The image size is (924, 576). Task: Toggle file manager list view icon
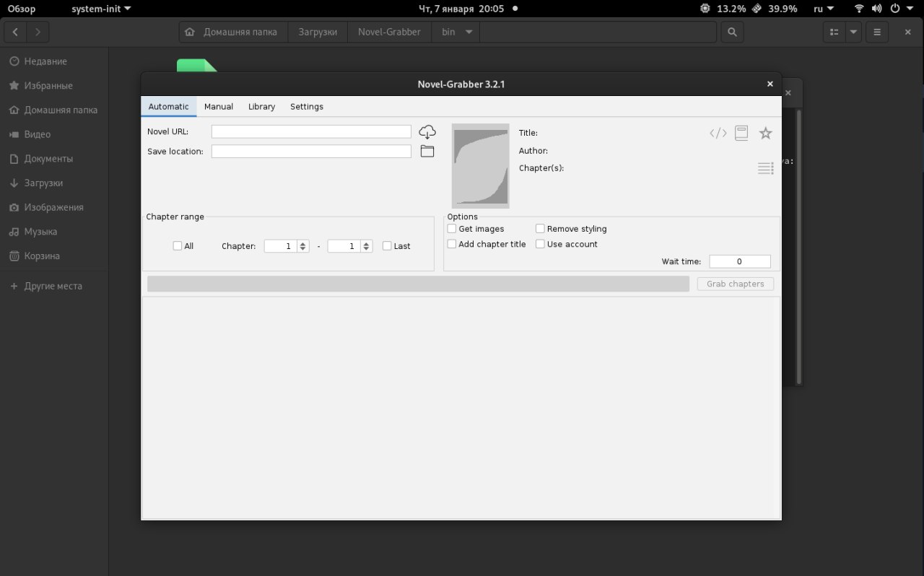[x=834, y=32]
